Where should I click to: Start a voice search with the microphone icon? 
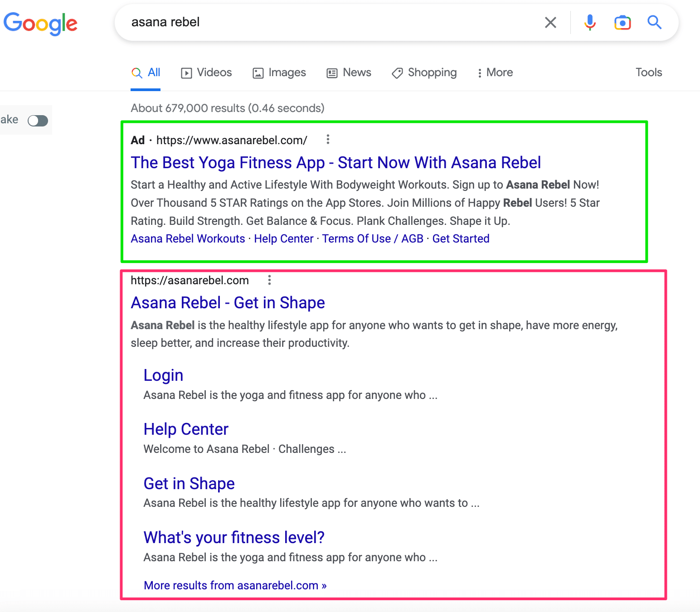[x=590, y=22]
